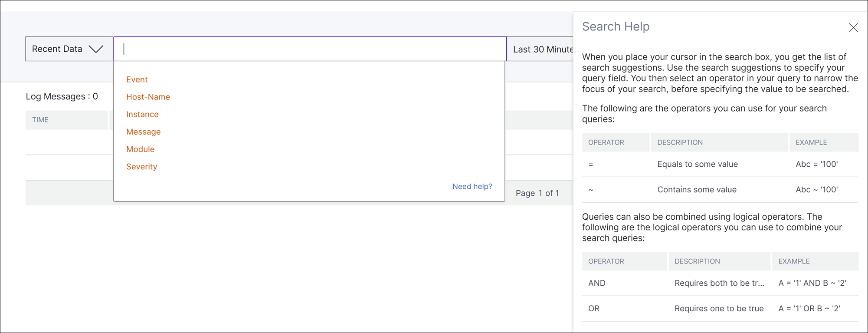Select the Event search suggestion

pos(137,79)
